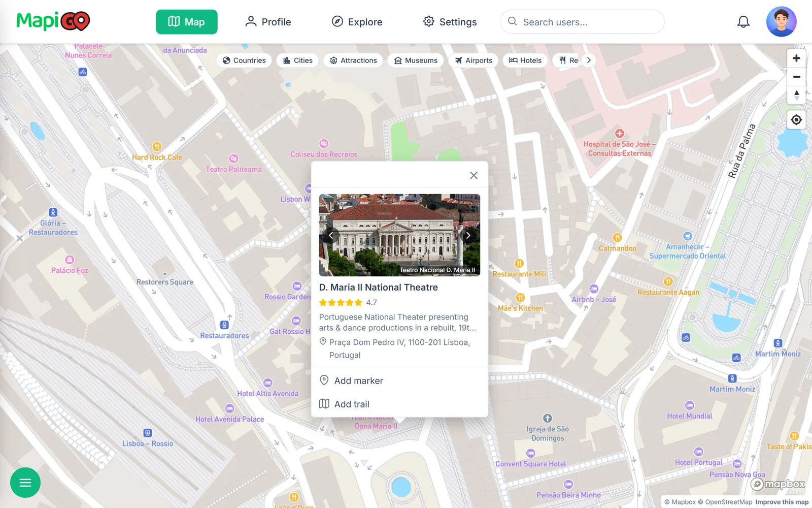The width and height of the screenshot is (812, 508).
Task: Zoom in on the map
Action: (796, 58)
